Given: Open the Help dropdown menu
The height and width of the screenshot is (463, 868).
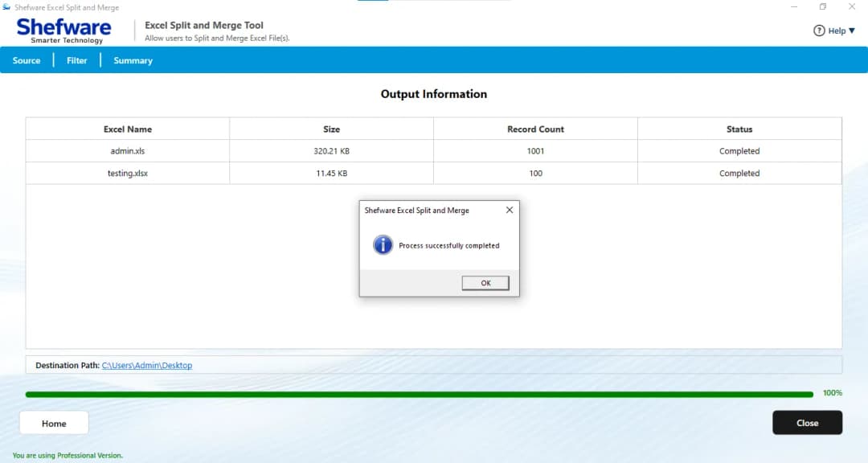Looking at the screenshot, I should tap(841, 31).
